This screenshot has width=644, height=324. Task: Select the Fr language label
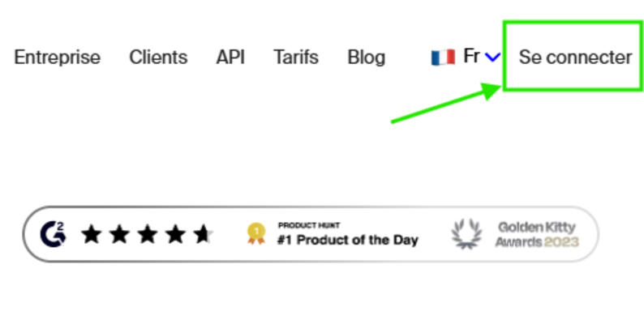471,57
